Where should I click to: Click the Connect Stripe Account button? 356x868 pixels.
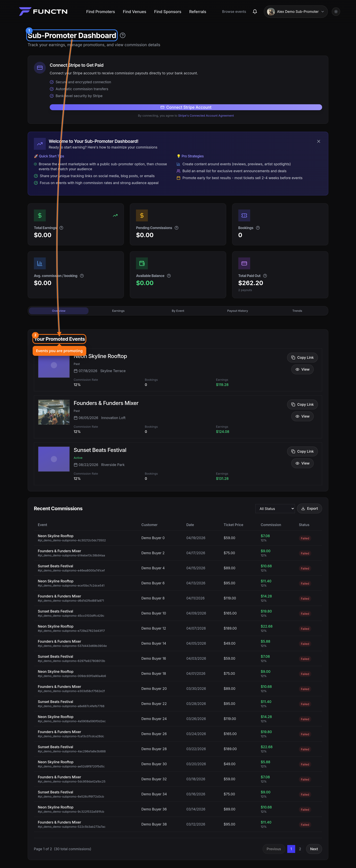[x=186, y=107]
